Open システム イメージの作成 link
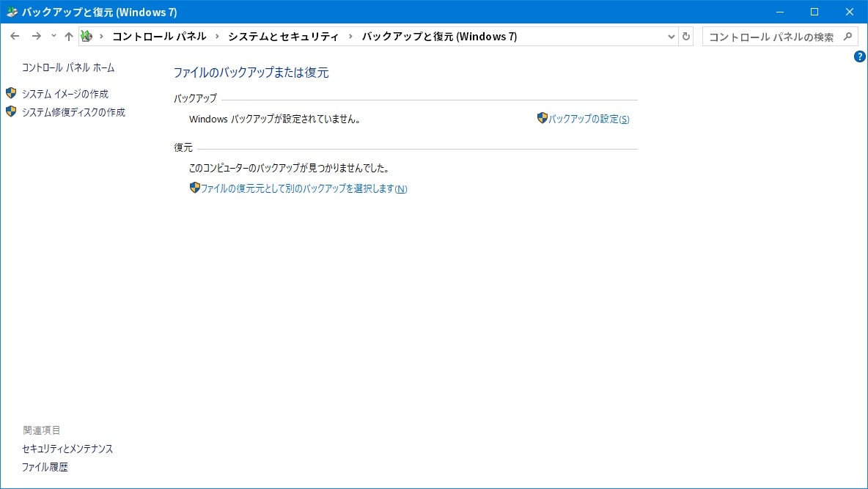 point(65,94)
